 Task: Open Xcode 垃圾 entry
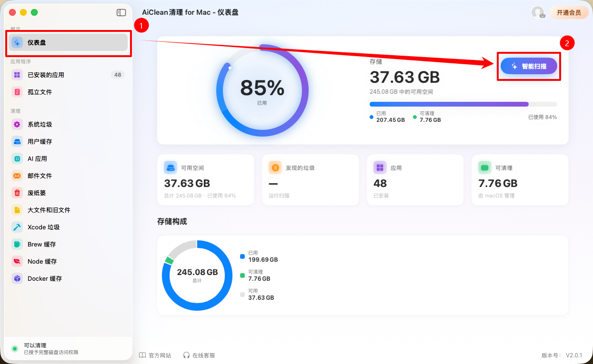tap(68, 227)
